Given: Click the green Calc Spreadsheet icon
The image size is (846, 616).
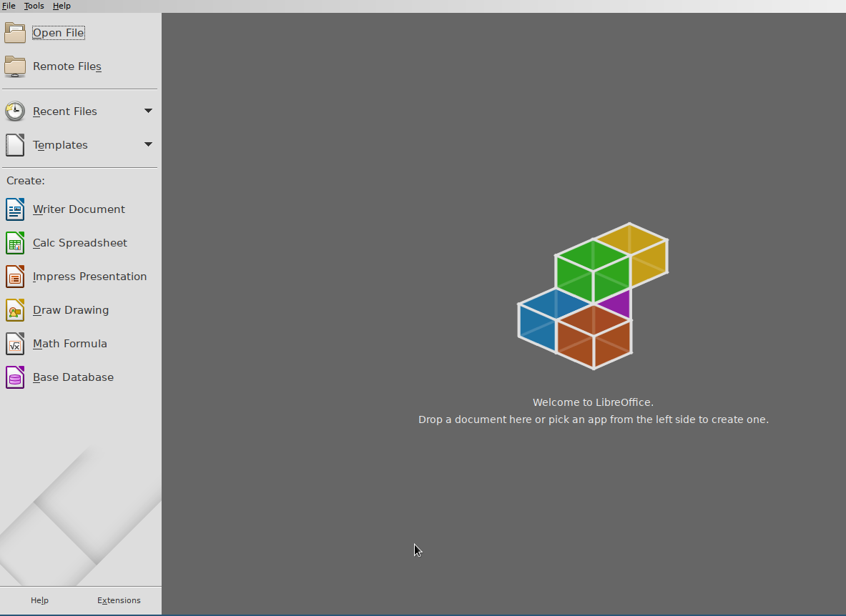Looking at the screenshot, I should (x=15, y=243).
